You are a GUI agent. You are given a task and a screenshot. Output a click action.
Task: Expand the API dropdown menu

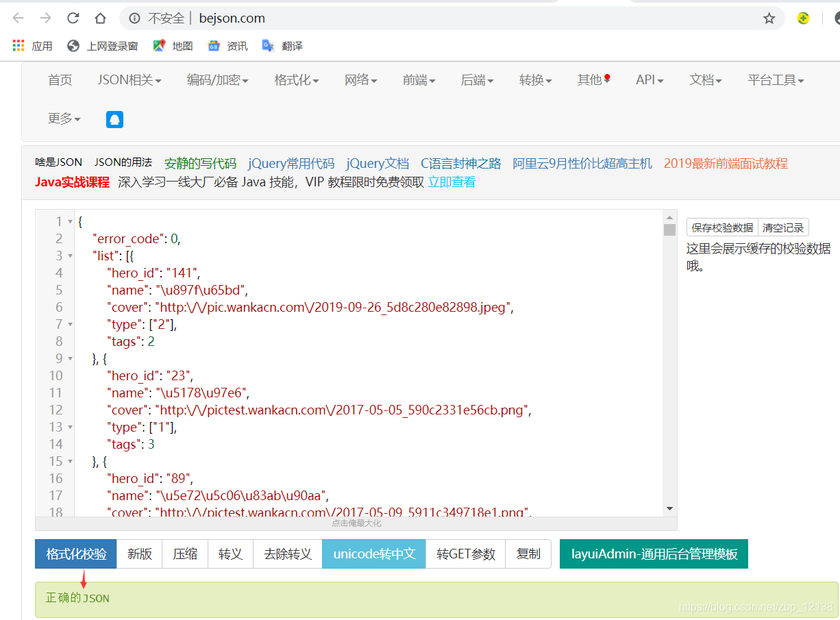tap(650, 80)
